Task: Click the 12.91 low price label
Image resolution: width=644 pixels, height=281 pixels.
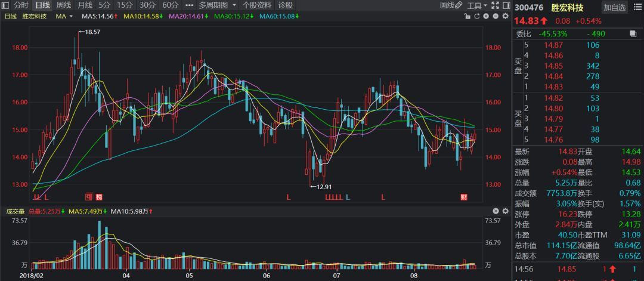Action: [x=324, y=187]
